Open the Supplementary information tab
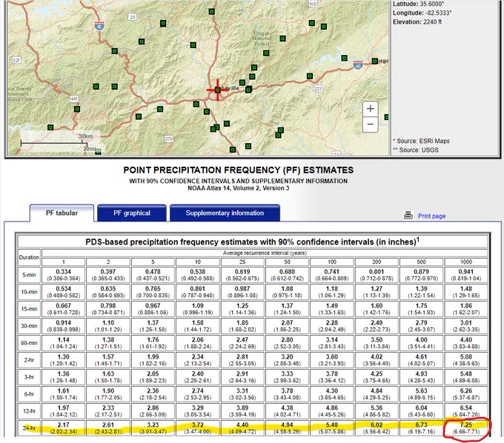The width and height of the screenshot is (504, 443). click(x=225, y=213)
